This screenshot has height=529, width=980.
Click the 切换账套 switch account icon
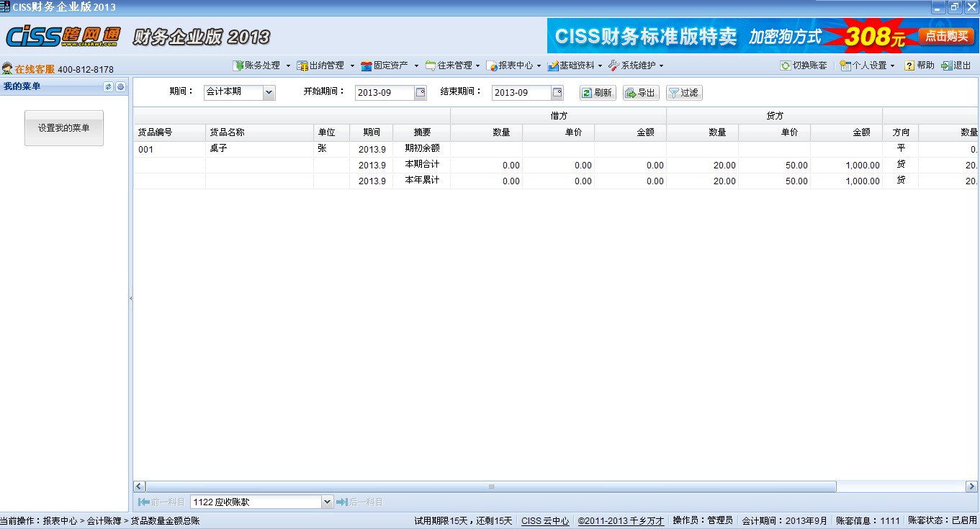pos(786,65)
